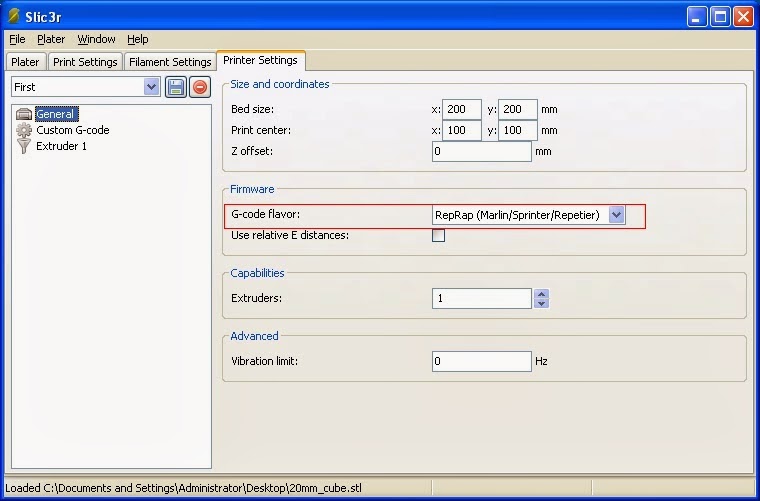Click the printer icon beside General
Image resolution: width=760 pixels, height=501 pixels.
tap(24, 114)
